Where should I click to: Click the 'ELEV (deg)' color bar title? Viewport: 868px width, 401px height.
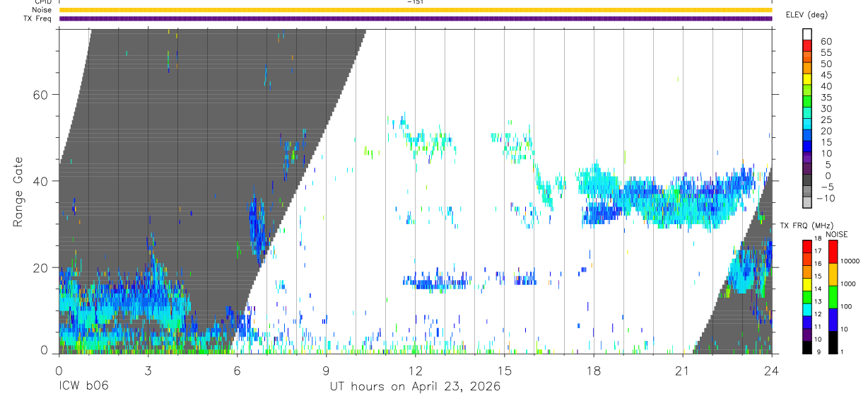tap(807, 15)
